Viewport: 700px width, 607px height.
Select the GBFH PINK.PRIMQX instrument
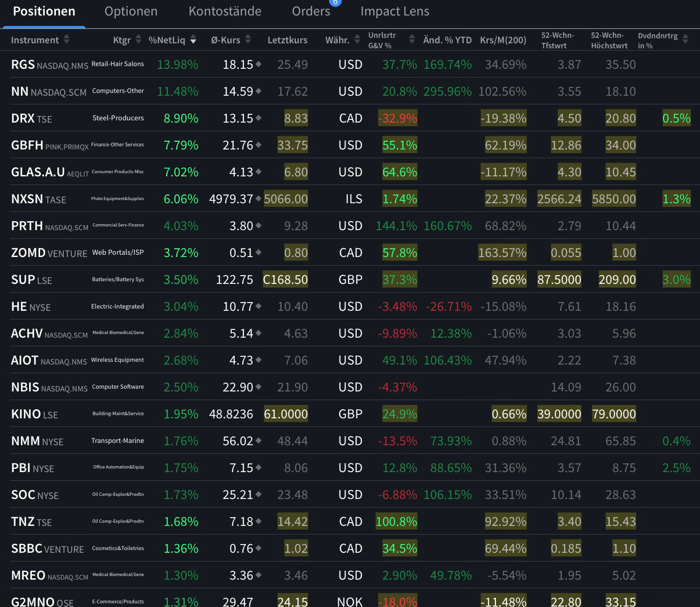[x=50, y=145]
